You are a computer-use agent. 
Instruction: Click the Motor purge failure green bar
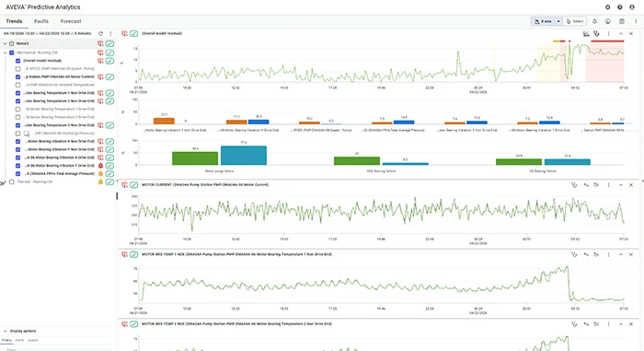[x=195, y=158]
